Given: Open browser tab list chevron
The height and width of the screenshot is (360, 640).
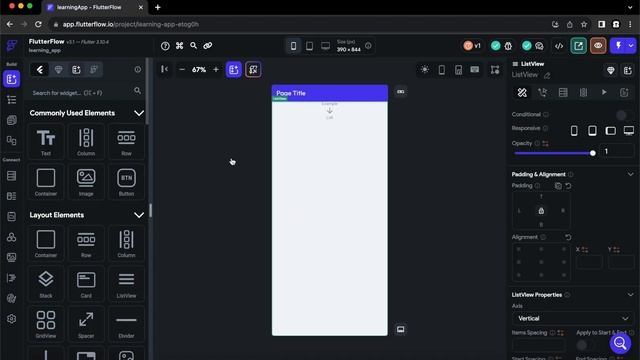Looking at the screenshot, I should point(631,7).
